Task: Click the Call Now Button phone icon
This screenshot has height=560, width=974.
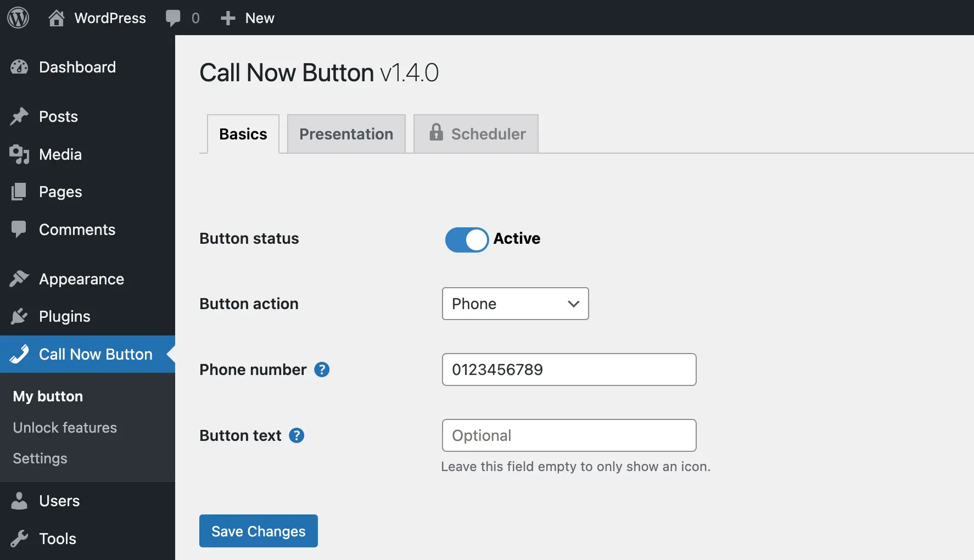Action: click(x=20, y=354)
